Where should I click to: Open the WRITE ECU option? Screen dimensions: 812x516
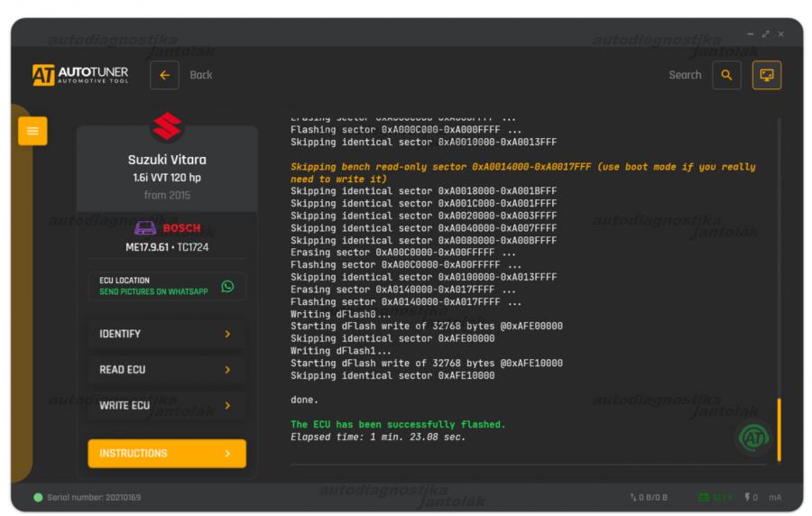tap(167, 405)
